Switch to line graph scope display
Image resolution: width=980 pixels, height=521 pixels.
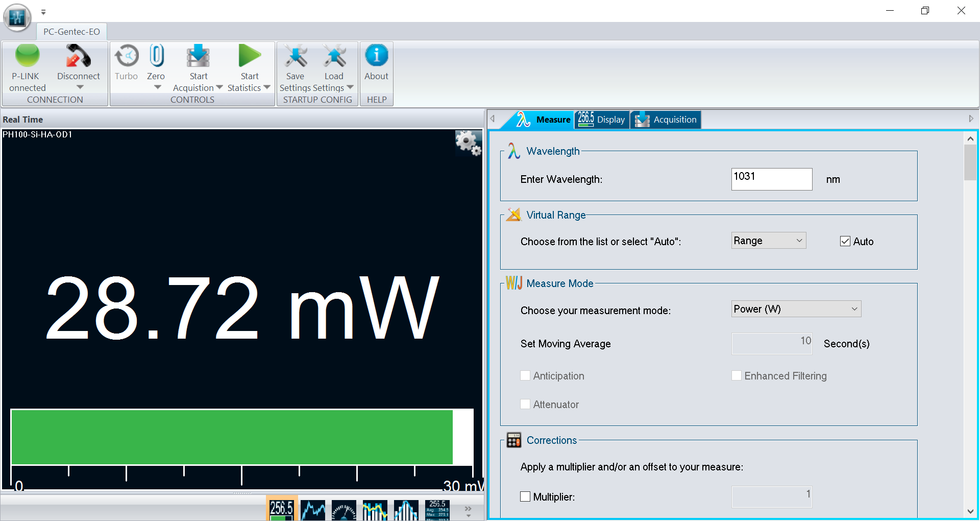pos(313,510)
